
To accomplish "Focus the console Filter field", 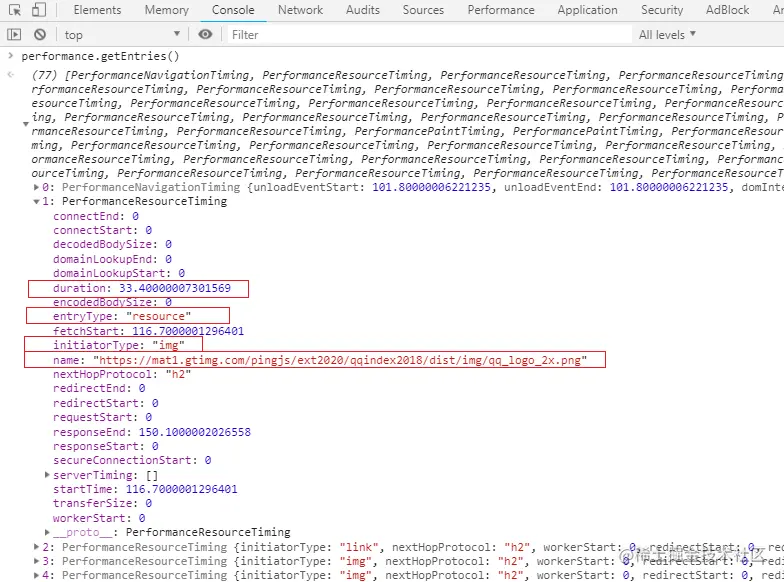I will (430, 34).
